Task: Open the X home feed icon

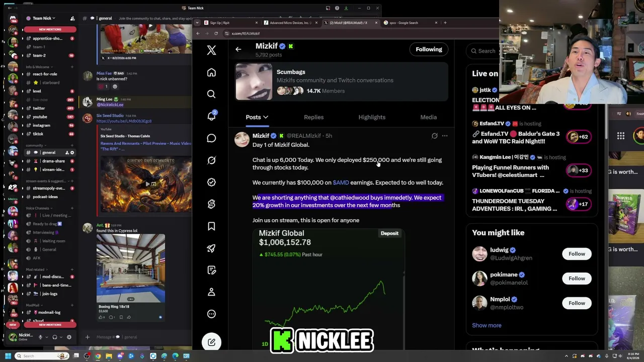Action: (211, 72)
